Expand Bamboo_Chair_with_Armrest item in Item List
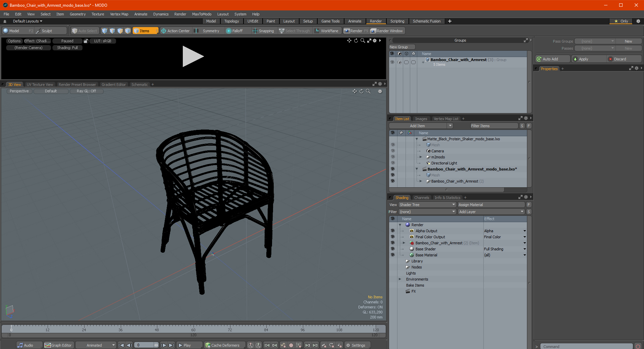 (x=421, y=181)
